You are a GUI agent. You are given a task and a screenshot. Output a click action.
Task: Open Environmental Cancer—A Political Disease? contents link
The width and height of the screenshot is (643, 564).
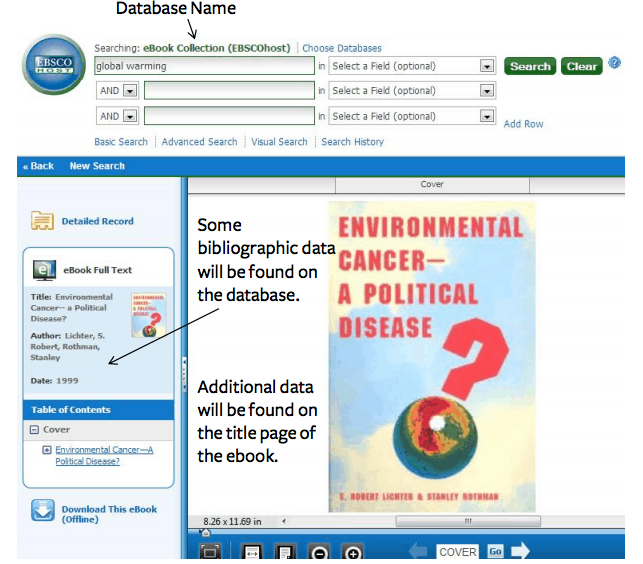tap(104, 455)
